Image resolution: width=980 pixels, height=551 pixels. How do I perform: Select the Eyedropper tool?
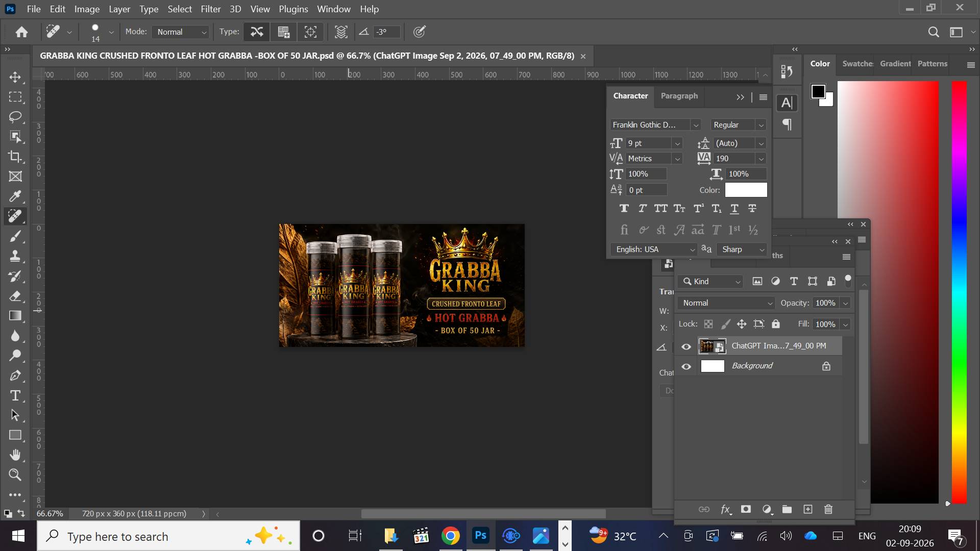tap(15, 196)
